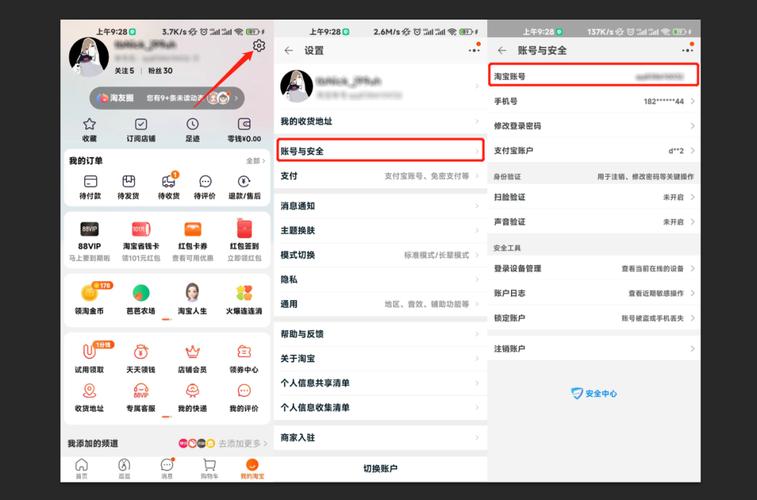
Task: Open 购物车 shopping cart tab
Action: [x=210, y=468]
